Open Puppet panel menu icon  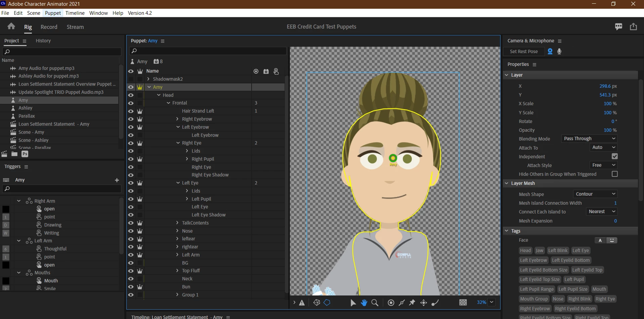[163, 41]
